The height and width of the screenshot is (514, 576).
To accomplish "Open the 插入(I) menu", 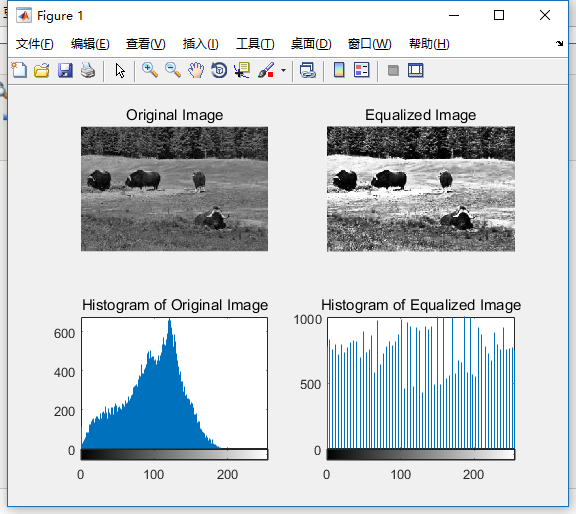I will [201, 44].
